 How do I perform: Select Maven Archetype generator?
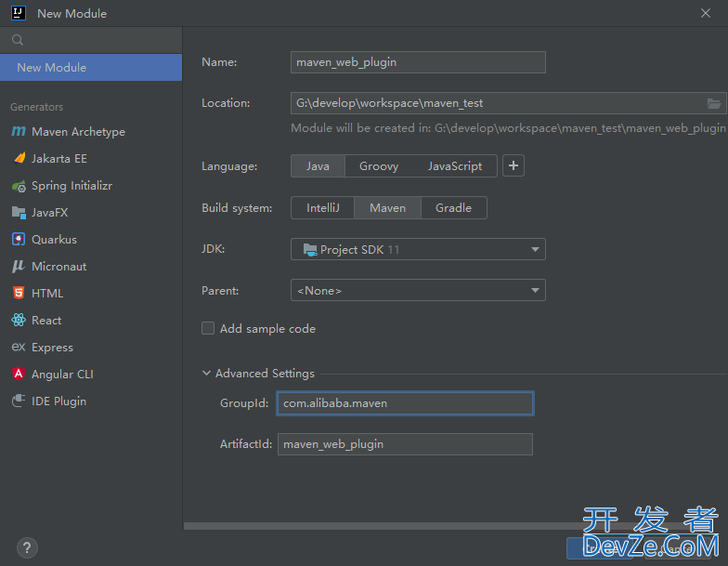point(91,132)
